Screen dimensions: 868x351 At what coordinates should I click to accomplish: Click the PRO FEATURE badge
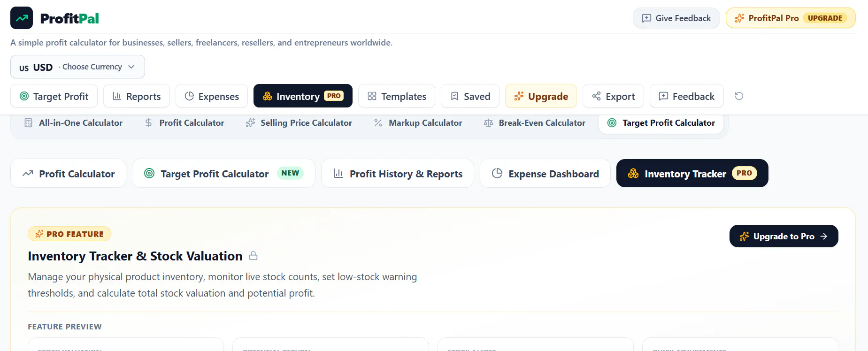point(69,234)
